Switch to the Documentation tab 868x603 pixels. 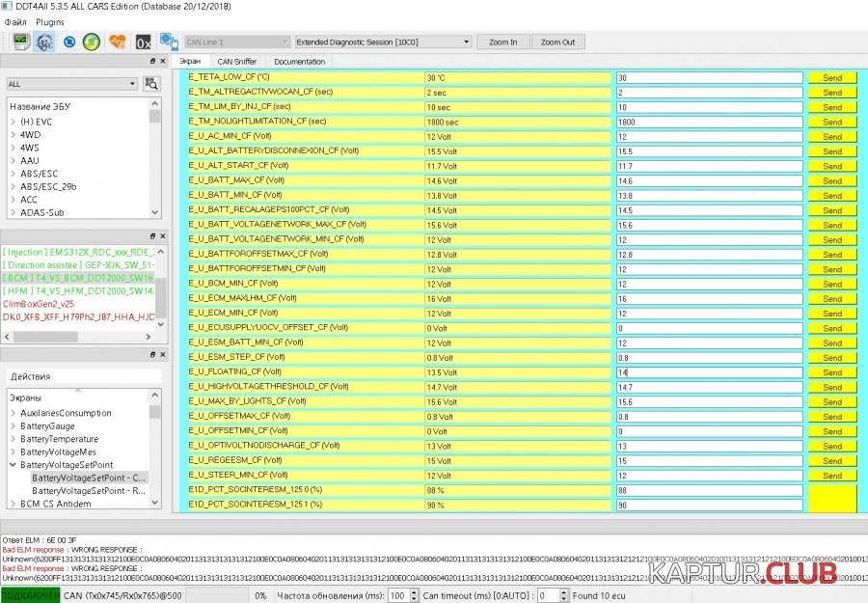coord(300,62)
